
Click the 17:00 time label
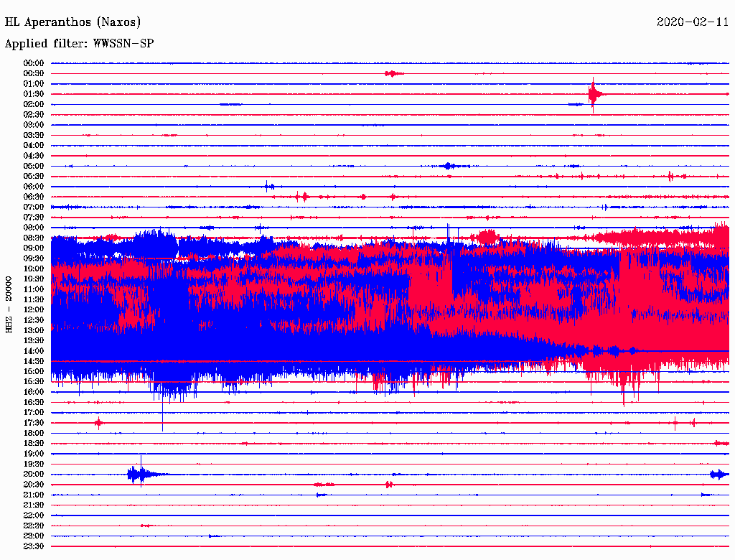click(x=34, y=413)
